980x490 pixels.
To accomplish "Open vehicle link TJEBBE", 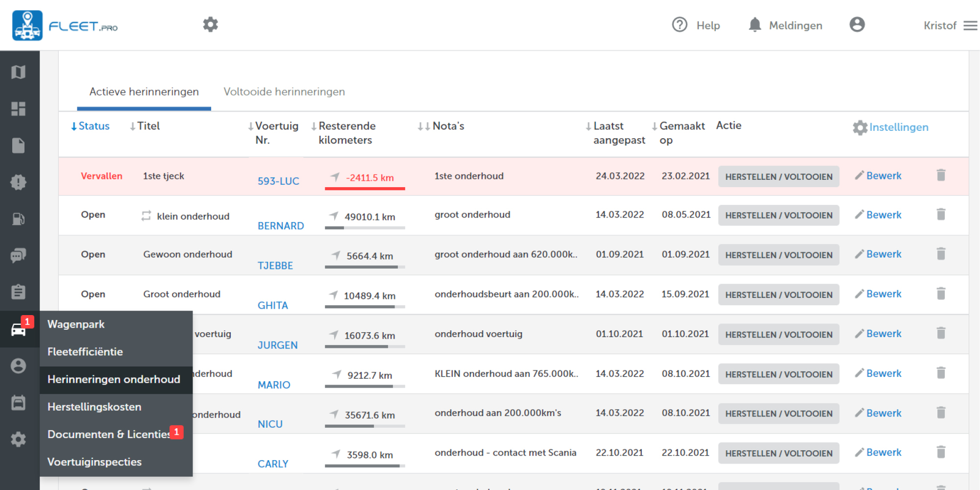I will click(275, 266).
